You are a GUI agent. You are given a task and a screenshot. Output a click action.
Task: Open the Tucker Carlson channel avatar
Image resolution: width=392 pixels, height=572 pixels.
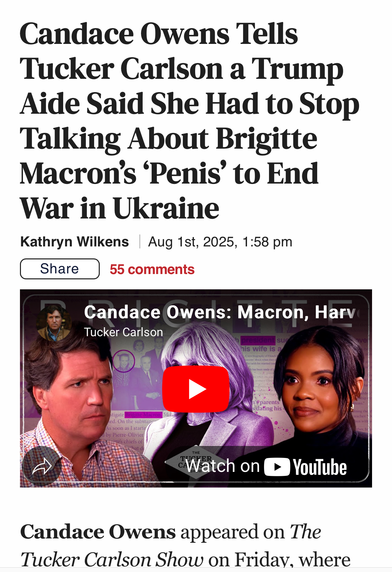(54, 323)
